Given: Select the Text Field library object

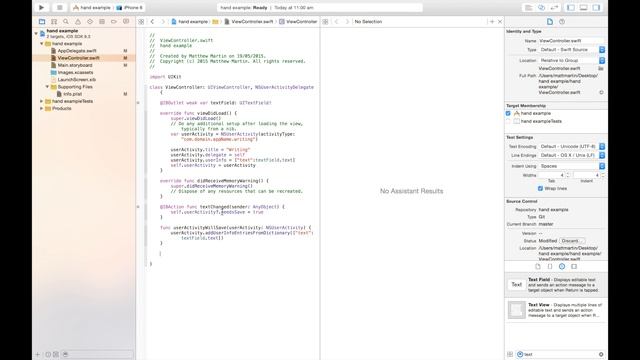Looking at the screenshot, I should click(556, 284).
